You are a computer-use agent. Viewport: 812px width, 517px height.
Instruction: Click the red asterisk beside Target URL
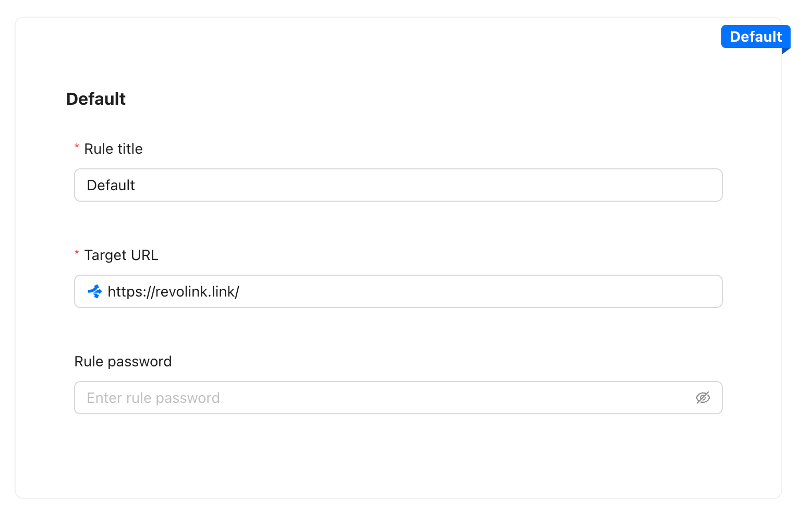point(77,254)
